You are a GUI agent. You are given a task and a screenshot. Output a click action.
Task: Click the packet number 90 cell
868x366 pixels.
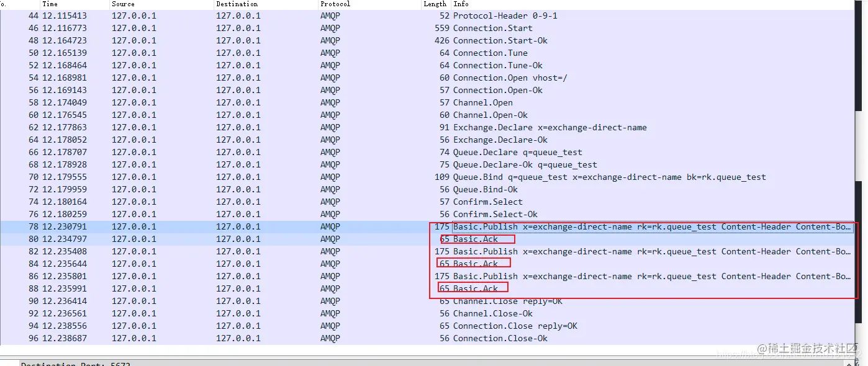pyautogui.click(x=34, y=301)
